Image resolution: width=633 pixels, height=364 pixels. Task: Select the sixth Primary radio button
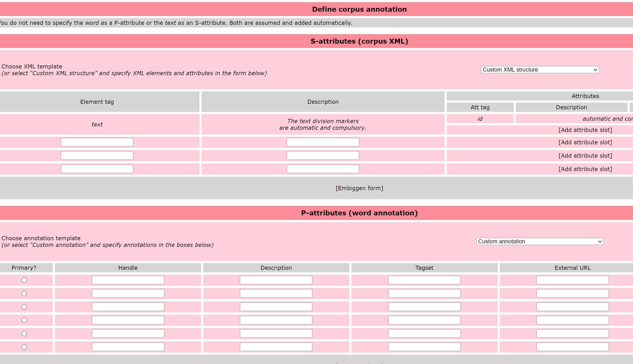[24, 347]
